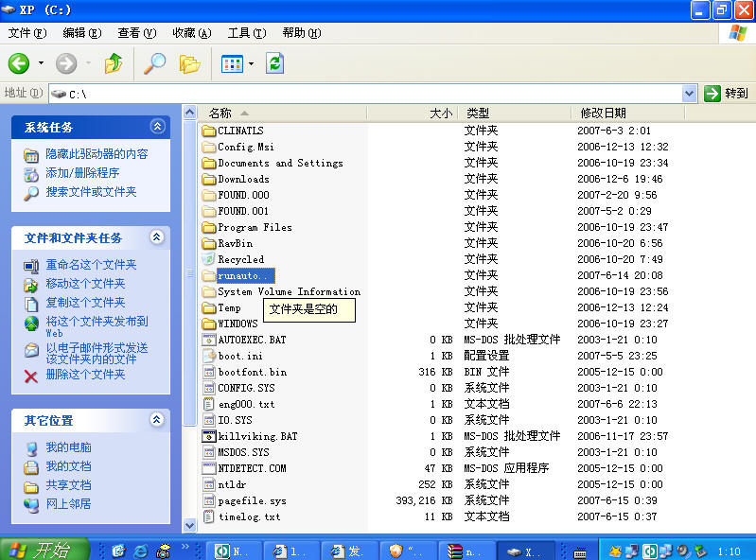Screen dimensions: 756x560
Task: Collapse the 系统任务 panel
Action: point(157,127)
